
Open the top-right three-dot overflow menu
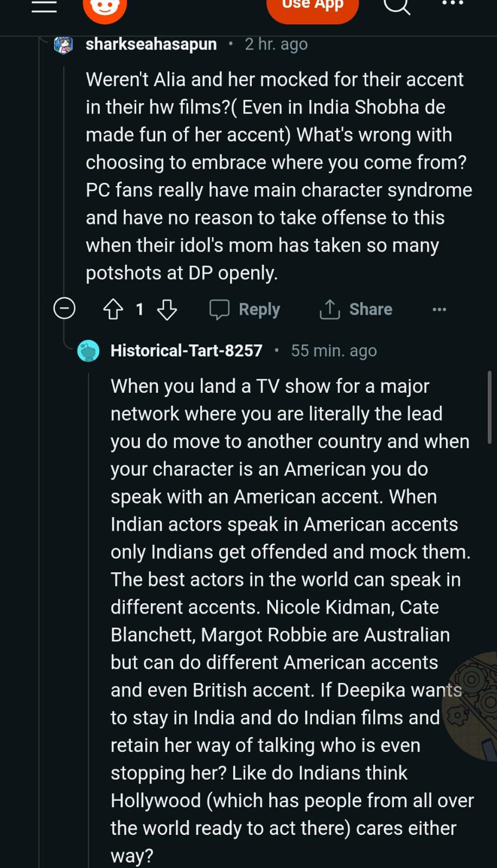tap(453, 3)
